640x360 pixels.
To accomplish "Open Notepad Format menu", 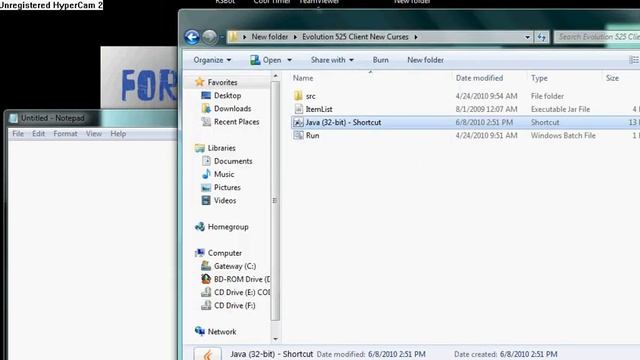I will 65,133.
